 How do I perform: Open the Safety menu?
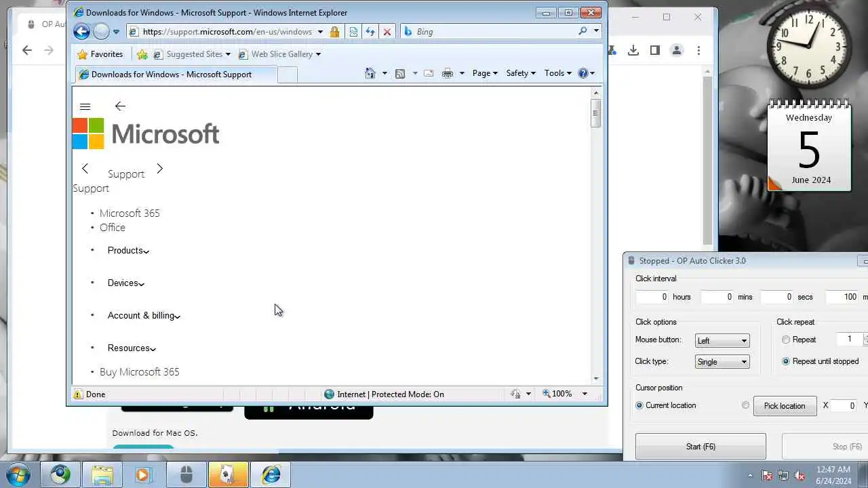[521, 73]
